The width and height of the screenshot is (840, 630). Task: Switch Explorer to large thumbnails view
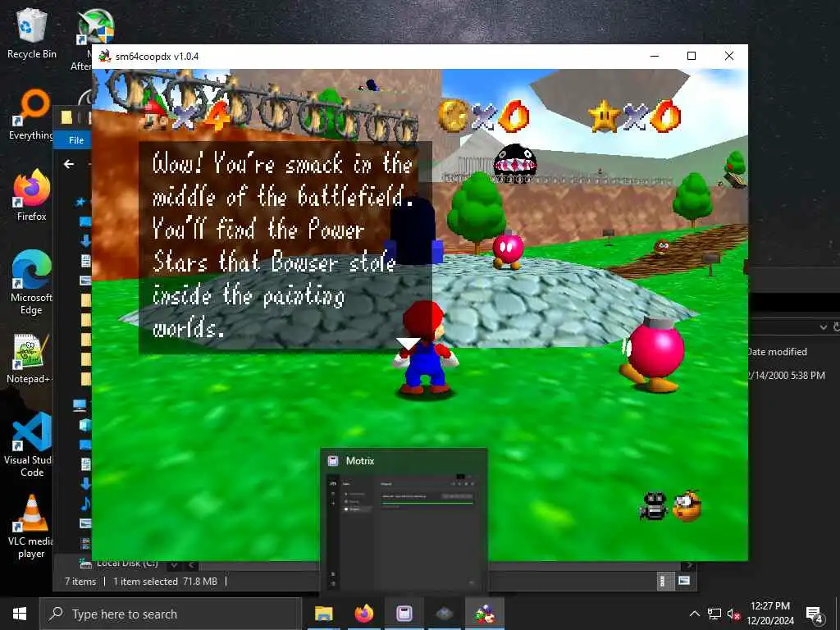point(684,581)
